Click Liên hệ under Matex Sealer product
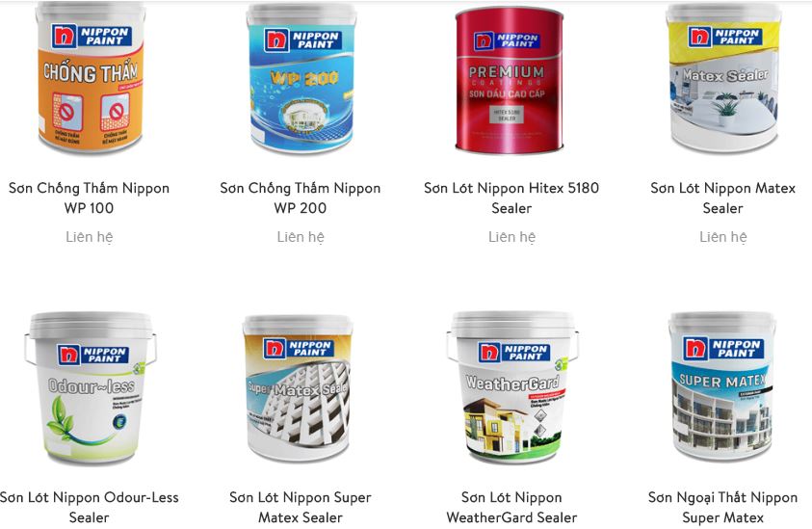This screenshot has width=812, height=529. [x=723, y=237]
